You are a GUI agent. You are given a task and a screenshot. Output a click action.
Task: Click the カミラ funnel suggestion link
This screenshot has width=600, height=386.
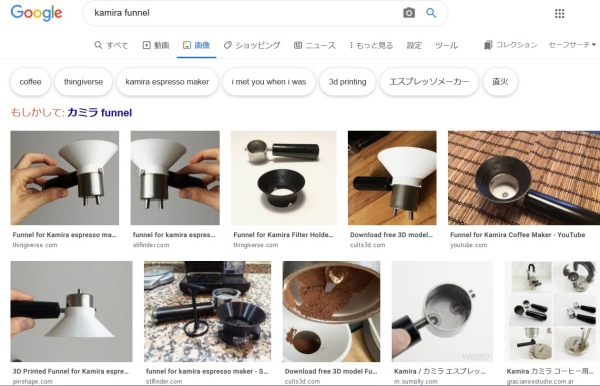[x=99, y=112]
